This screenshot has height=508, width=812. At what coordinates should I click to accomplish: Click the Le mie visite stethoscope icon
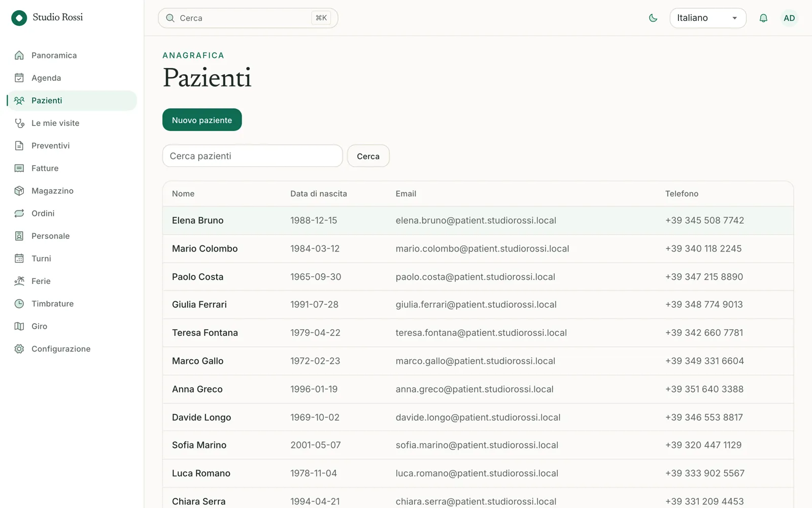19,123
